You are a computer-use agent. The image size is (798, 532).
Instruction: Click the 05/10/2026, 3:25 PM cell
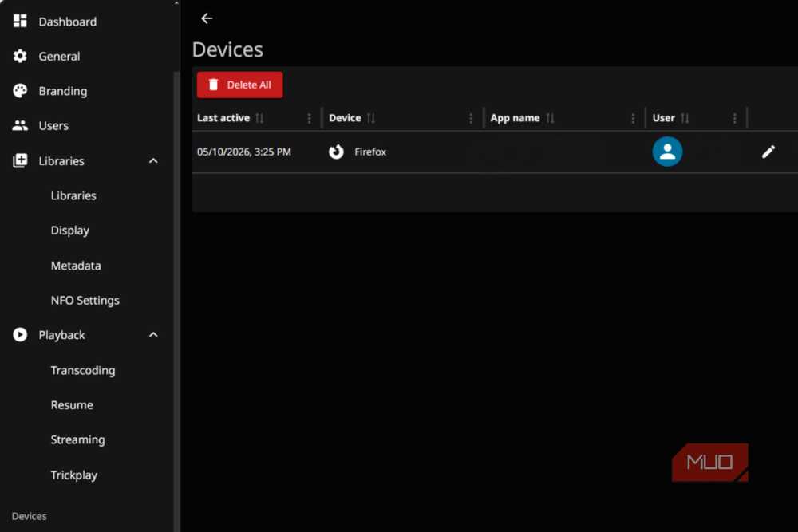(243, 152)
